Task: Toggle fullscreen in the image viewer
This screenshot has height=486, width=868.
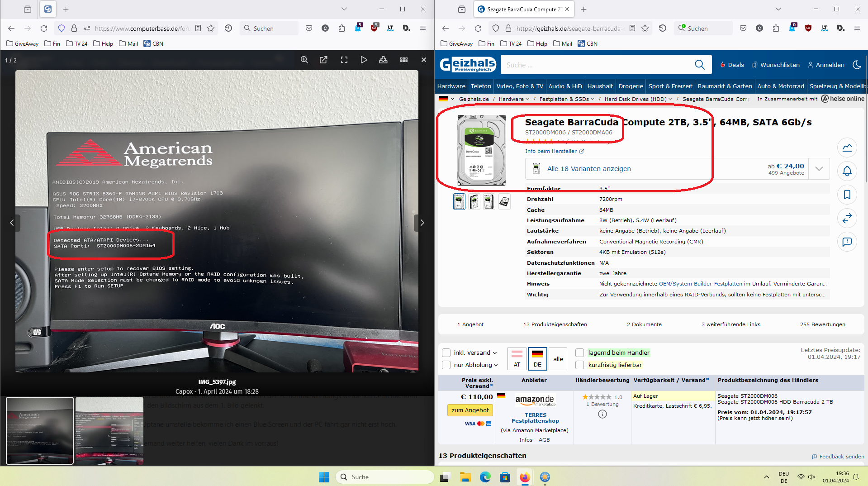Action: [x=344, y=60]
